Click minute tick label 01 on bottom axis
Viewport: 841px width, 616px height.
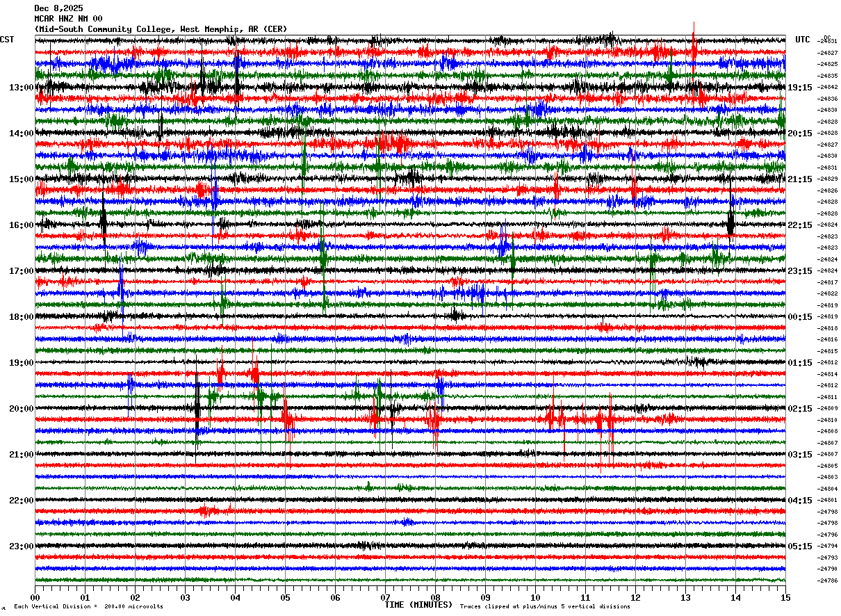(x=85, y=597)
